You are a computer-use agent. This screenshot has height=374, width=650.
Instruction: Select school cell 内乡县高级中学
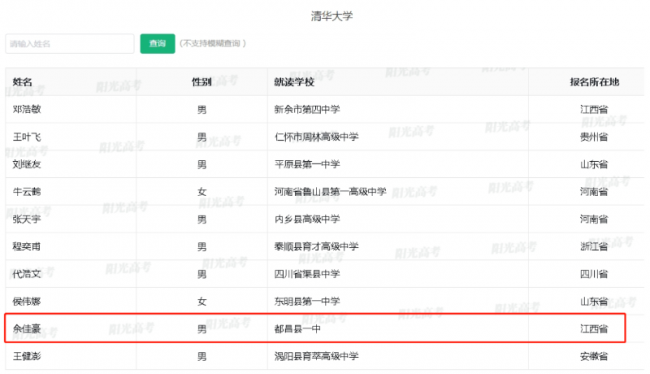(307, 219)
